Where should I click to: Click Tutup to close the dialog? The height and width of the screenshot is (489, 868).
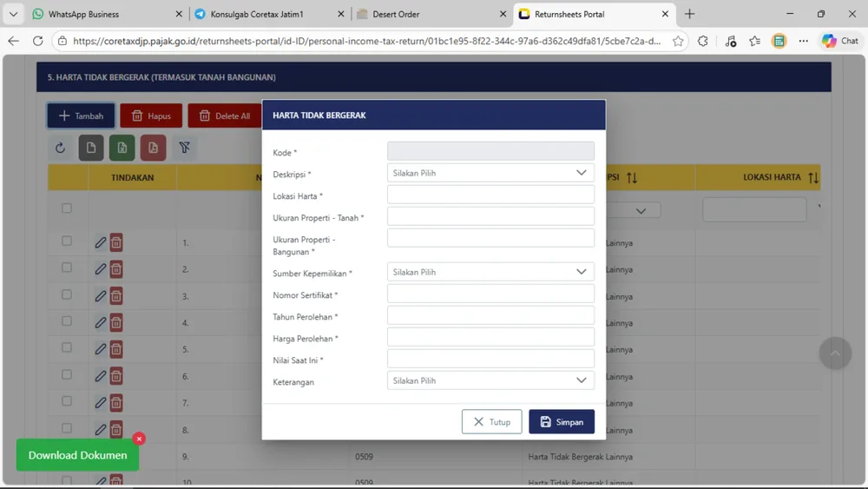pyautogui.click(x=491, y=422)
